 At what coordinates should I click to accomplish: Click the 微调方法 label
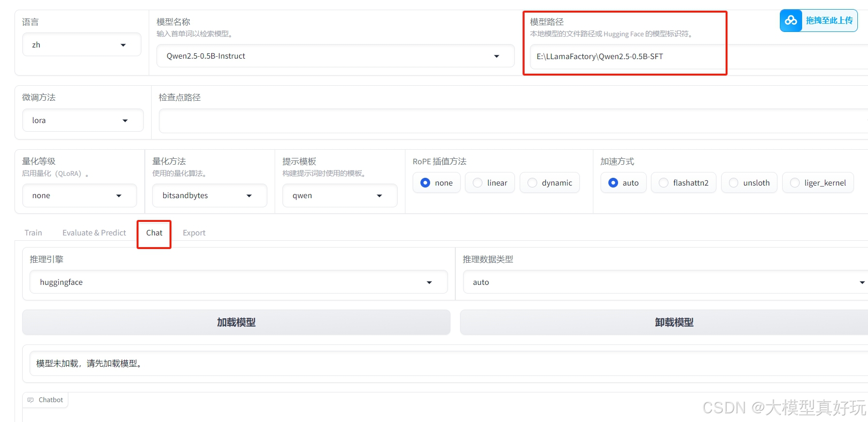pyautogui.click(x=39, y=97)
